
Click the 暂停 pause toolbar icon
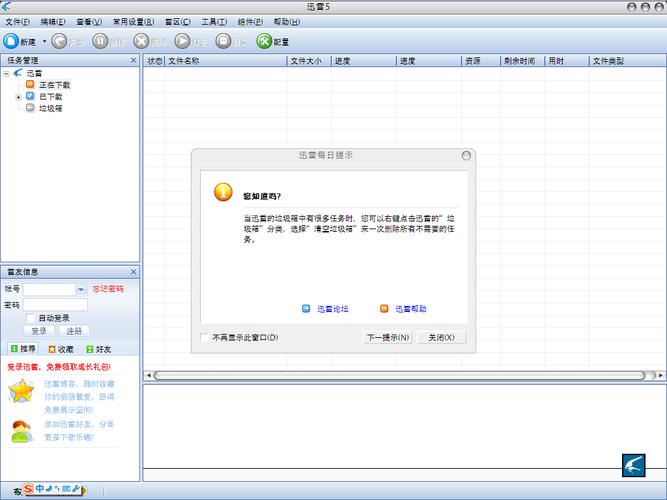point(100,41)
